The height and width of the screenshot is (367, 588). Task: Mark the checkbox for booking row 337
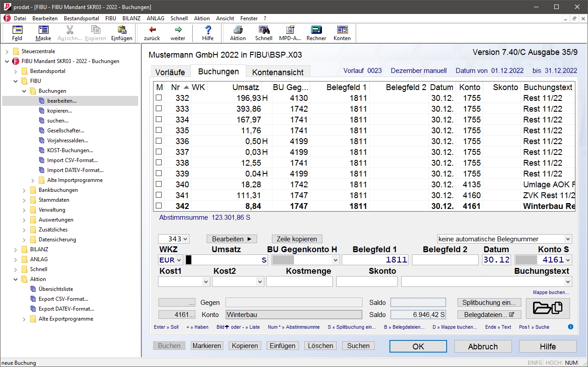158,152
